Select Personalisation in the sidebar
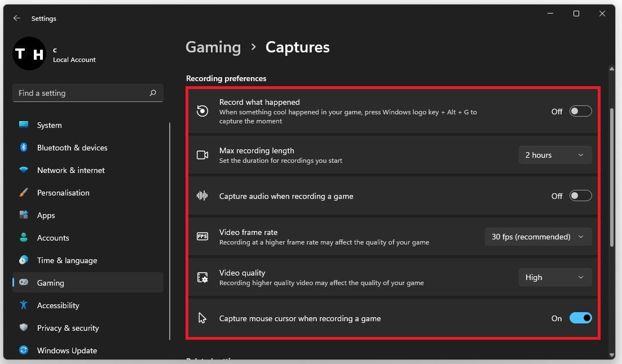Image resolution: width=622 pixels, height=364 pixels. click(87, 193)
